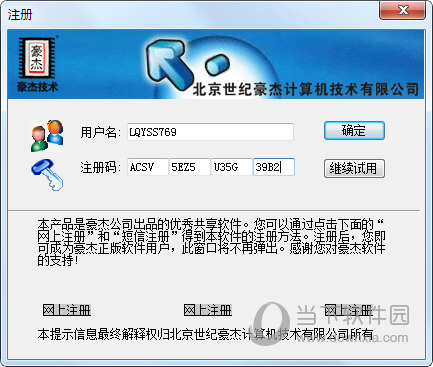Focus the 用户名 username field
Viewport: 433px width, 367px height.
[x=210, y=132]
